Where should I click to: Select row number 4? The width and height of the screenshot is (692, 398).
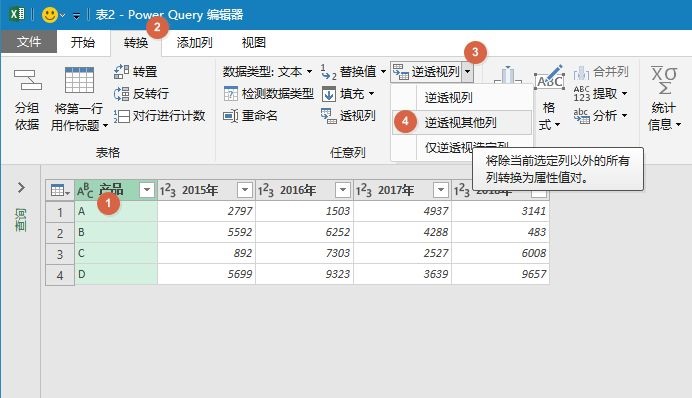[x=60, y=275]
